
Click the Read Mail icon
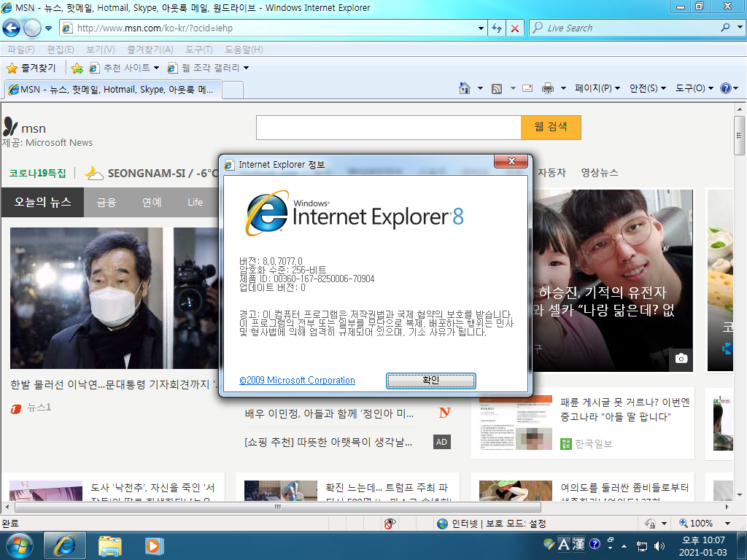(527, 88)
